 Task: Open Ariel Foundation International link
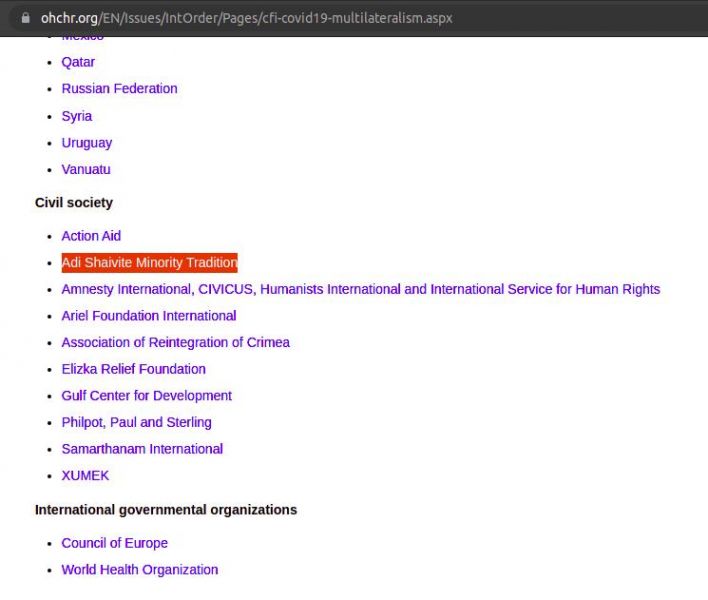[x=149, y=316]
